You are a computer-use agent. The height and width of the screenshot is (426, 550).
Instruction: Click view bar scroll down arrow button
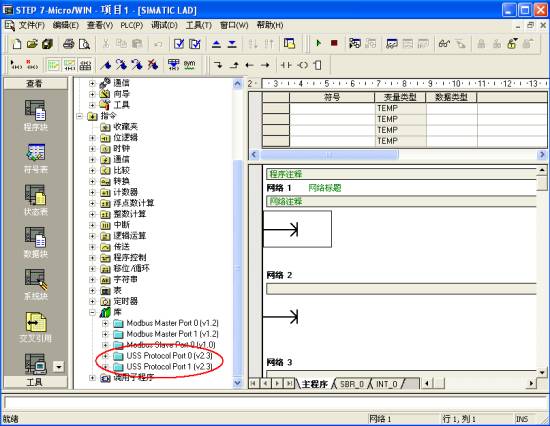coord(59,367)
